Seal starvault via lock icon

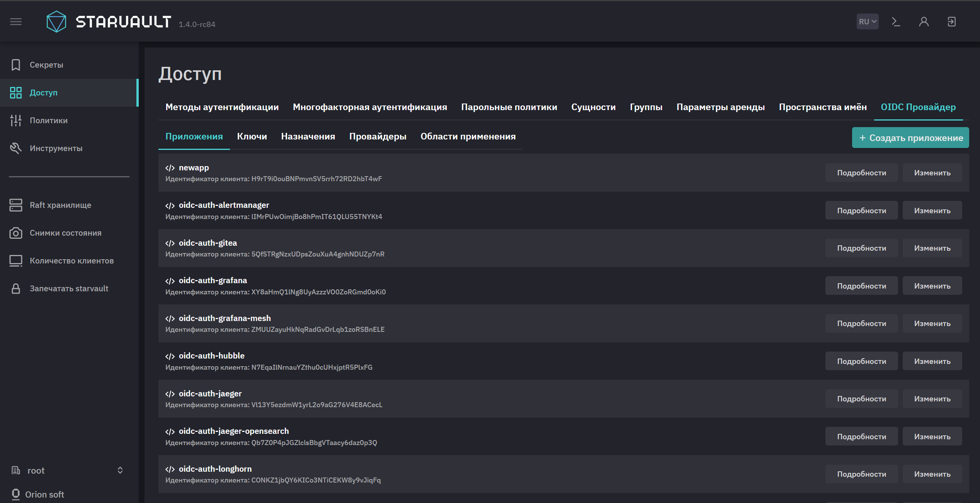pyautogui.click(x=16, y=289)
